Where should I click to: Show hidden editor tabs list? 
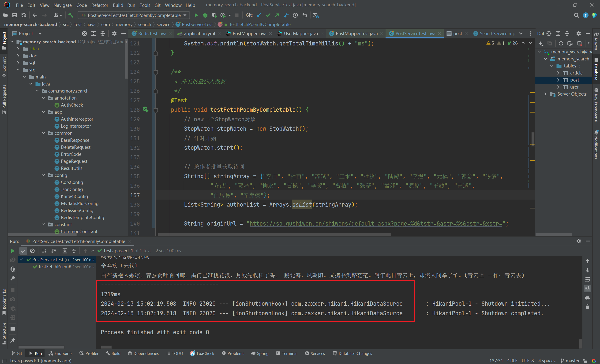(x=521, y=33)
